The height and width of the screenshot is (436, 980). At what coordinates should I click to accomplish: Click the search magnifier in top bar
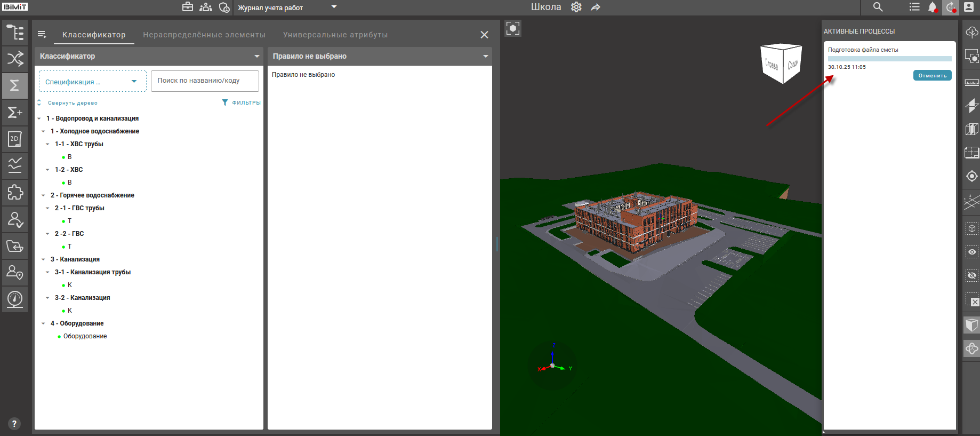pos(878,7)
